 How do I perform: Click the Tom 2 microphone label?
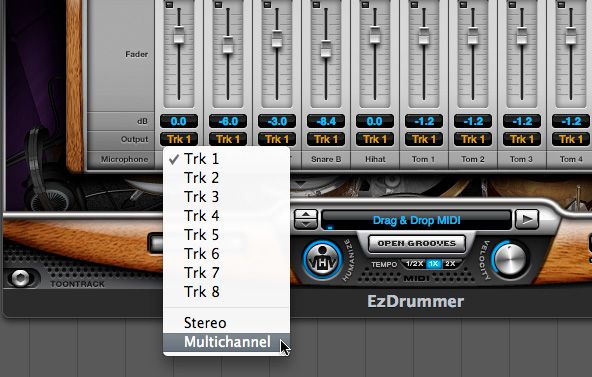coord(473,159)
